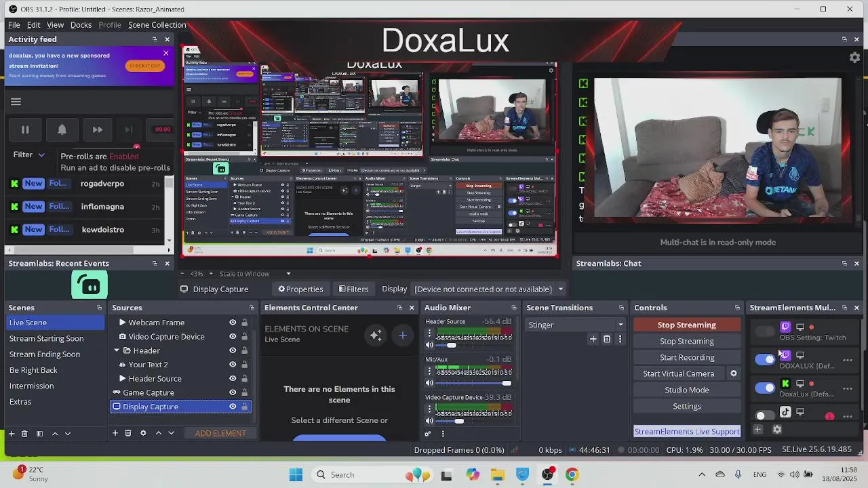
Task: Click the sparkle icon in Elements Control Center
Action: [x=376, y=335]
